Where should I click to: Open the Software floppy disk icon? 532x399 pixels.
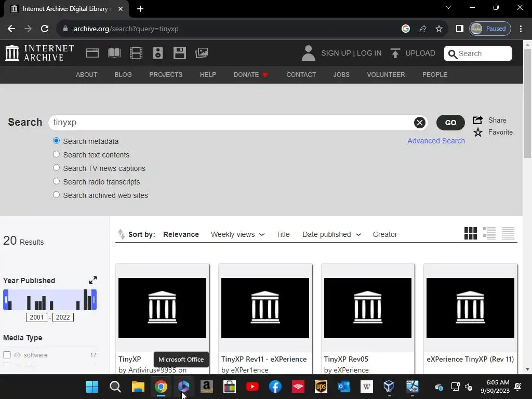click(179, 53)
